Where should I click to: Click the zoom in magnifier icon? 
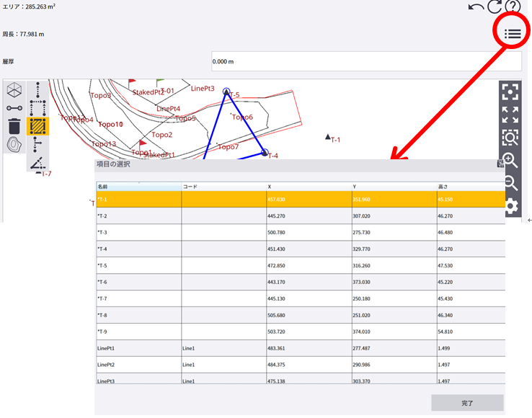pyautogui.click(x=510, y=161)
